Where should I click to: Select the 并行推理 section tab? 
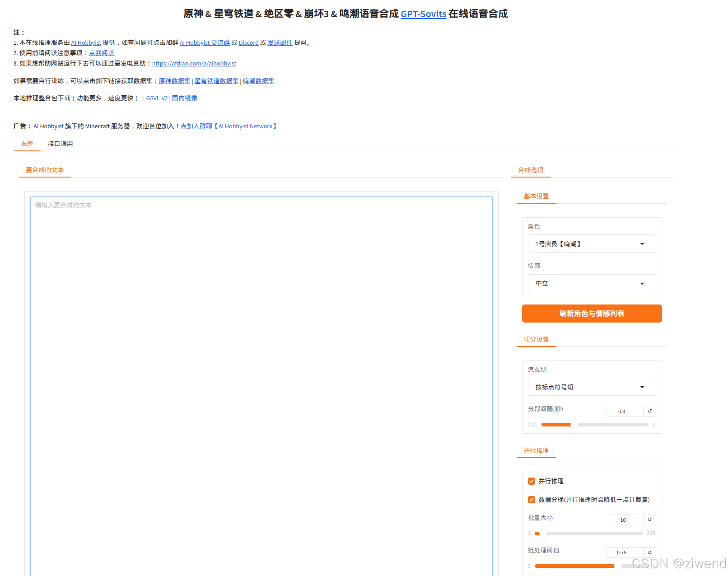536,450
